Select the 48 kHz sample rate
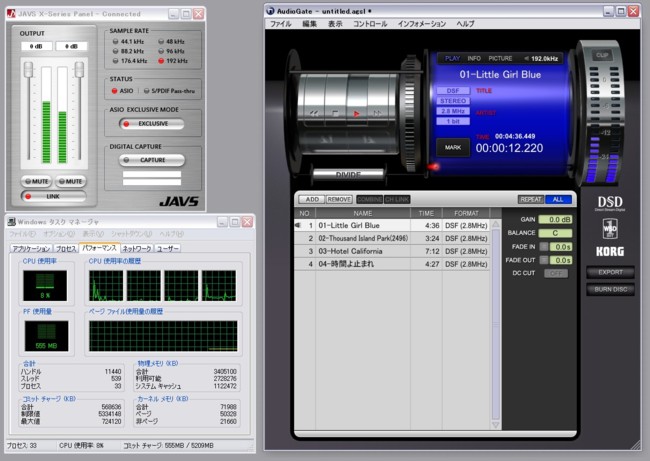The image size is (650, 461). [171, 41]
